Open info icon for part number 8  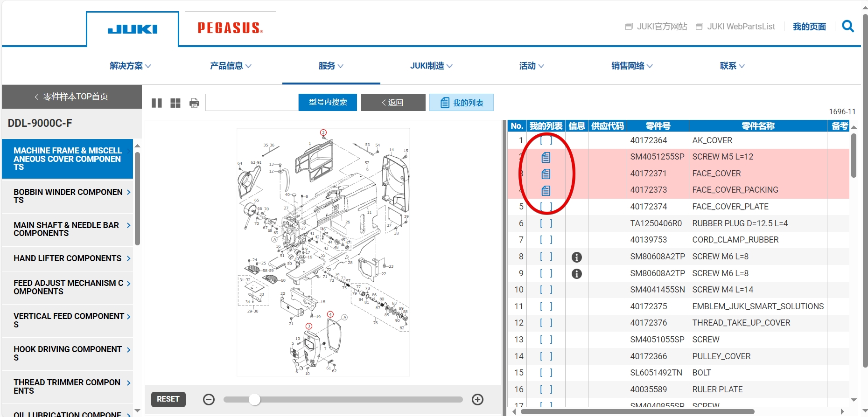click(576, 257)
